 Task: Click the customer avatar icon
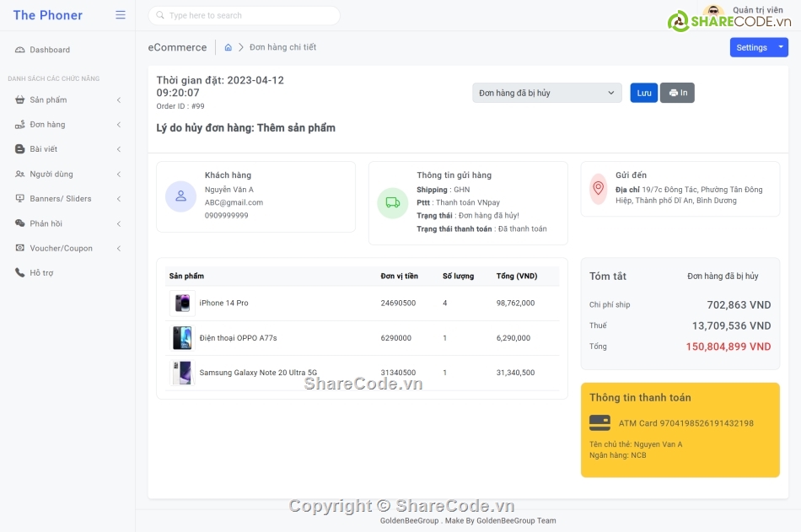tap(180, 196)
